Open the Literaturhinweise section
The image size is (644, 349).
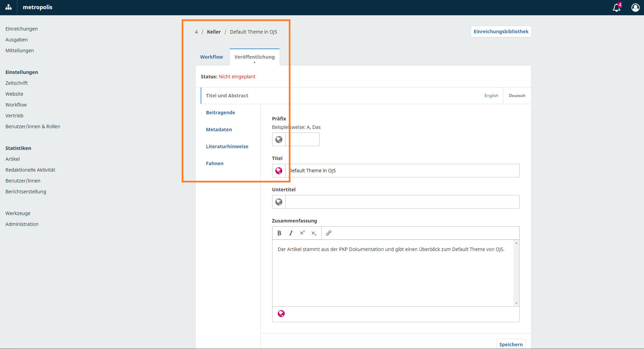click(227, 147)
